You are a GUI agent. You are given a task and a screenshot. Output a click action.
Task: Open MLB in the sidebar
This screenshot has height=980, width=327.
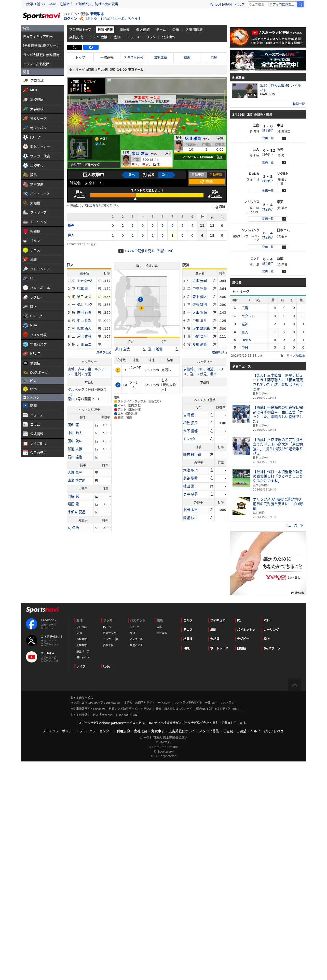tap(42, 90)
